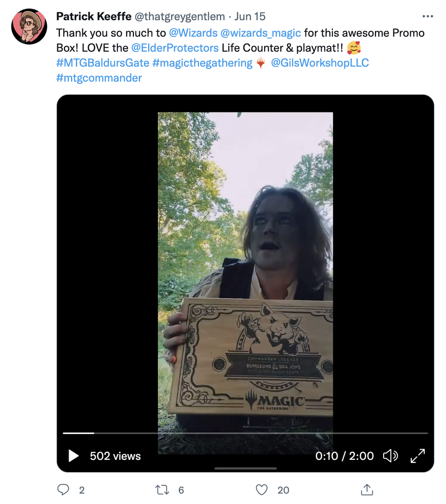Mute the video sound
This screenshot has height=504, width=446.
click(390, 456)
